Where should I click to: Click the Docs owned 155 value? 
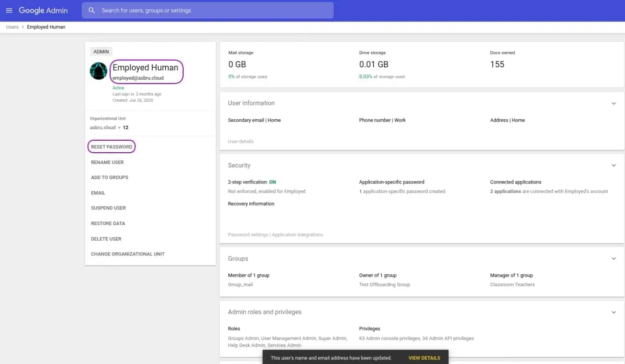click(x=497, y=64)
